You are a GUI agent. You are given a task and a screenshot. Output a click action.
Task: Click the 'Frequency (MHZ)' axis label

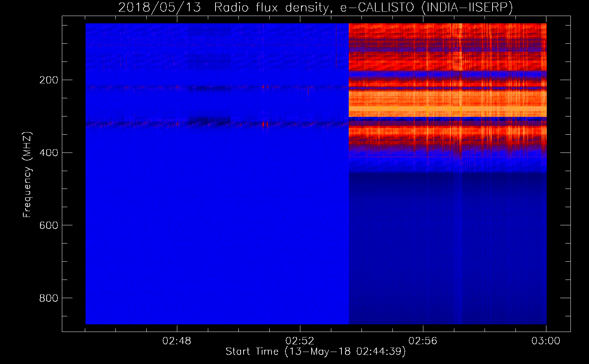pos(27,175)
